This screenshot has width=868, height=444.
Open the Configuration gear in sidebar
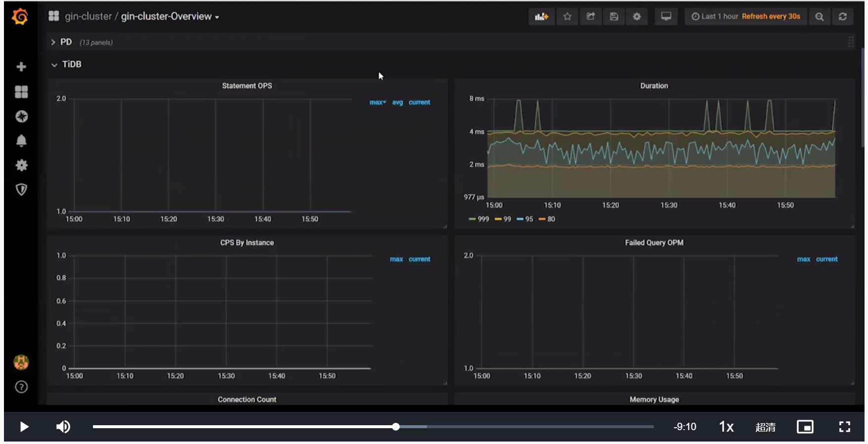tap(21, 165)
